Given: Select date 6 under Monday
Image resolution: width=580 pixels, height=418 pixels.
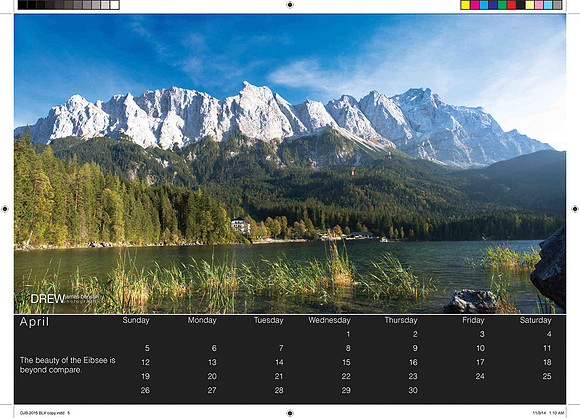Looking at the screenshot, I should [x=214, y=348].
